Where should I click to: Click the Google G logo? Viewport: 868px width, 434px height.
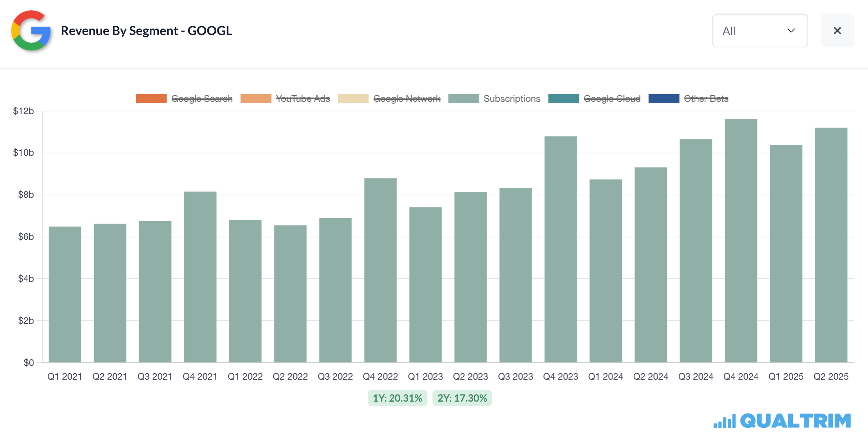pos(31,30)
